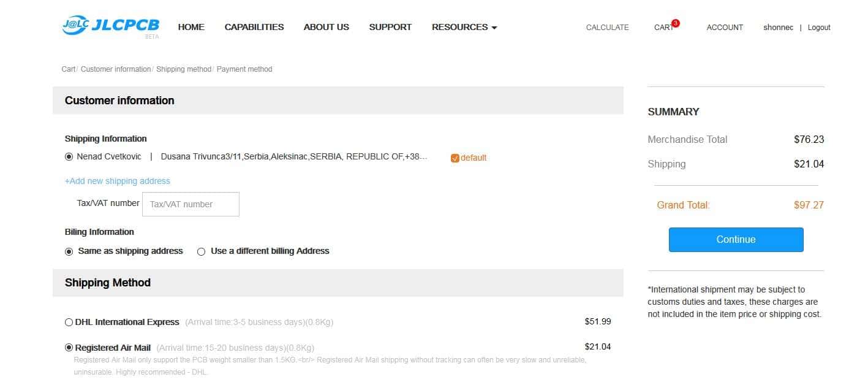The height and width of the screenshot is (390, 868).
Task: Go to Payment method breadcrumb
Action: pyautogui.click(x=244, y=69)
